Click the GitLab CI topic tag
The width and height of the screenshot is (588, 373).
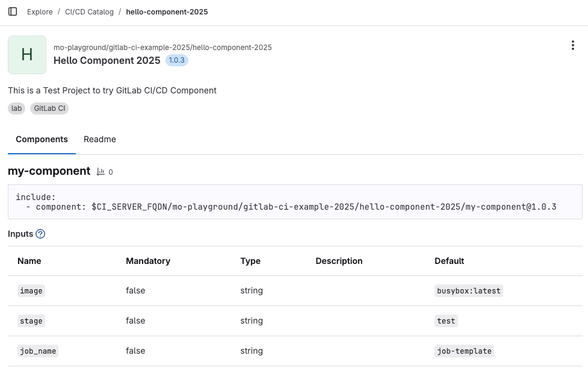click(x=49, y=108)
